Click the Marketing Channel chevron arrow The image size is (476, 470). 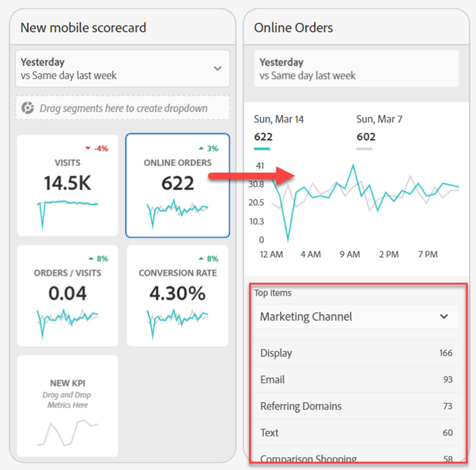click(444, 316)
